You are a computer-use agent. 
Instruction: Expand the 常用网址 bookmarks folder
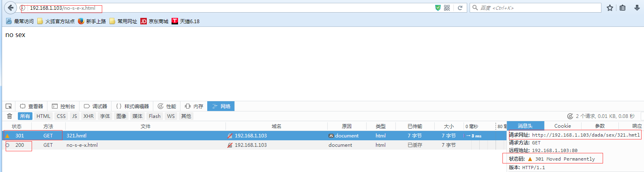(123, 21)
